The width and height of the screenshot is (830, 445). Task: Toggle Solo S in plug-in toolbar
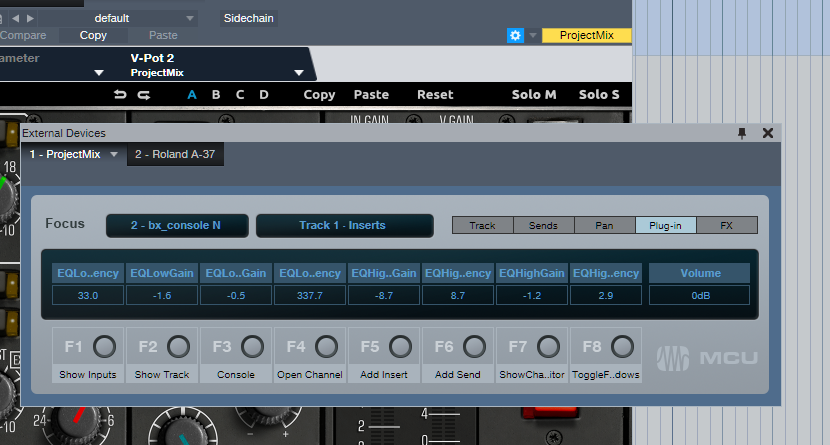tap(599, 95)
